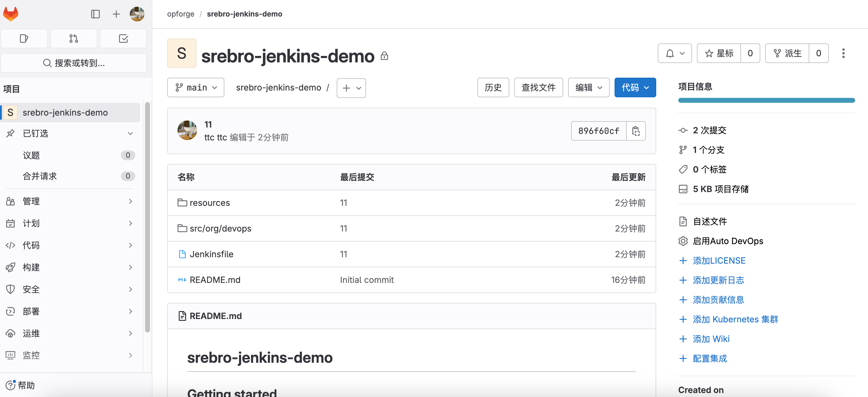The width and height of the screenshot is (868, 397).
Task: Click the plus create-new icon in sidebar header
Action: coord(116,14)
